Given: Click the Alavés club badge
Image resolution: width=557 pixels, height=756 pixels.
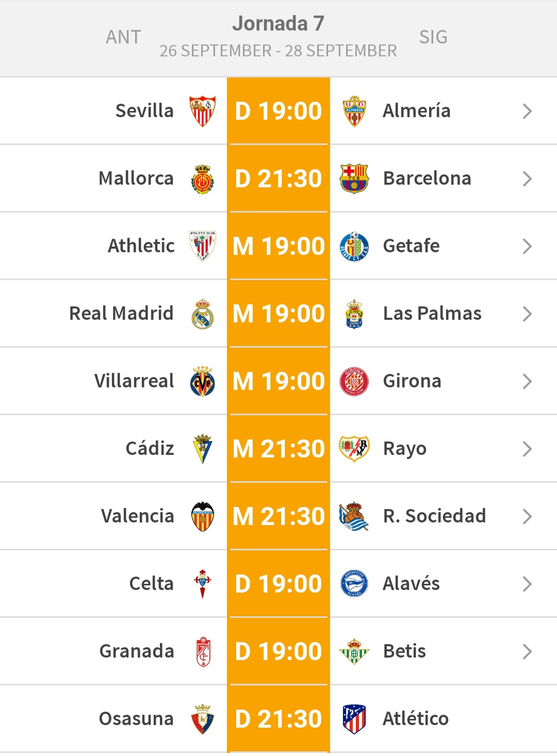Looking at the screenshot, I should (354, 584).
